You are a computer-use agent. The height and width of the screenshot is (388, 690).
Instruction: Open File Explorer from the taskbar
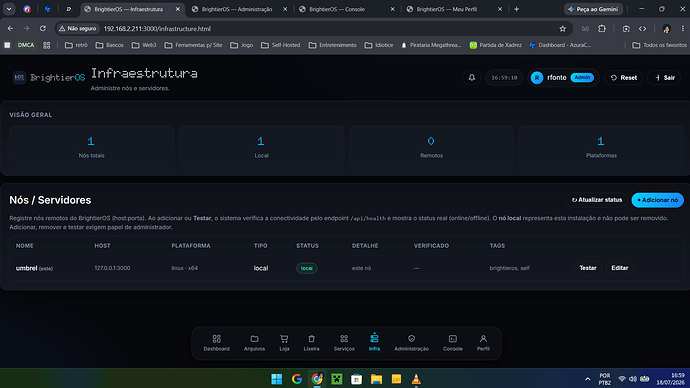tap(376, 379)
